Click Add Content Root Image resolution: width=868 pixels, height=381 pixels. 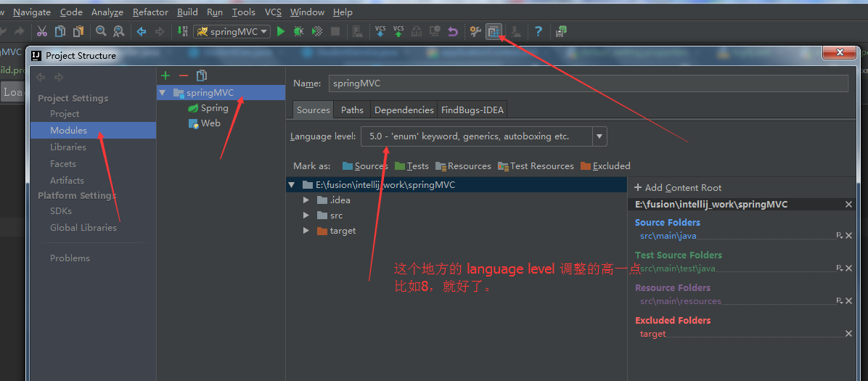[678, 187]
